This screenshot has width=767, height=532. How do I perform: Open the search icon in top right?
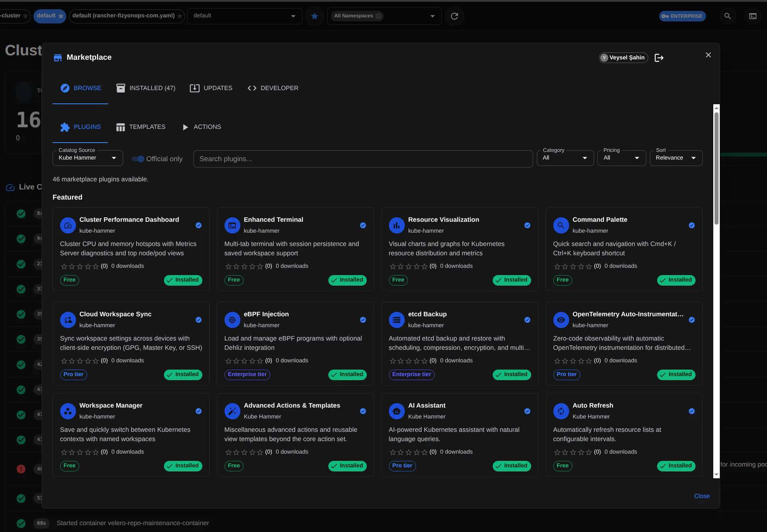click(727, 16)
